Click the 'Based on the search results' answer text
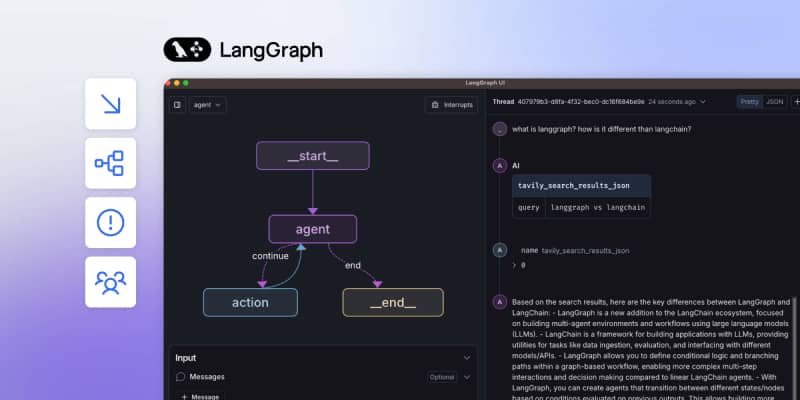This screenshot has width=800, height=400. (651, 350)
